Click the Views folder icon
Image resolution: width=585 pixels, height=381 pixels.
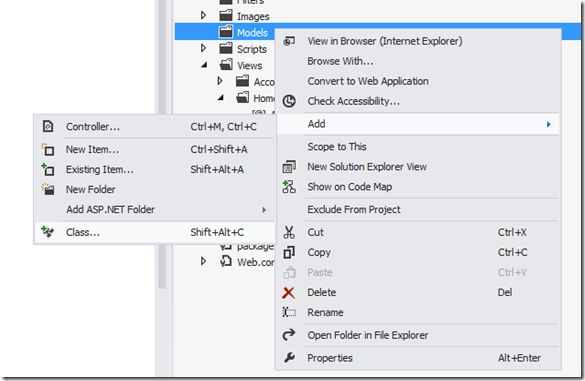(x=226, y=65)
